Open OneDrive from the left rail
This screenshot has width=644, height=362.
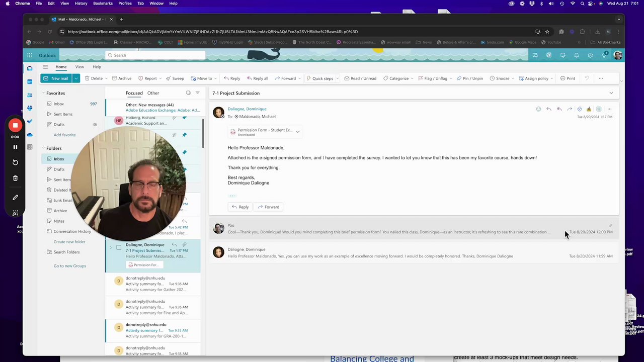(30, 134)
